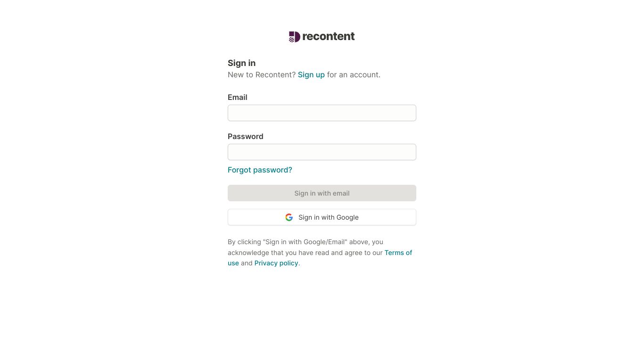644x362 pixels.
Task: Click the Email field label
Action: pyautogui.click(x=237, y=98)
